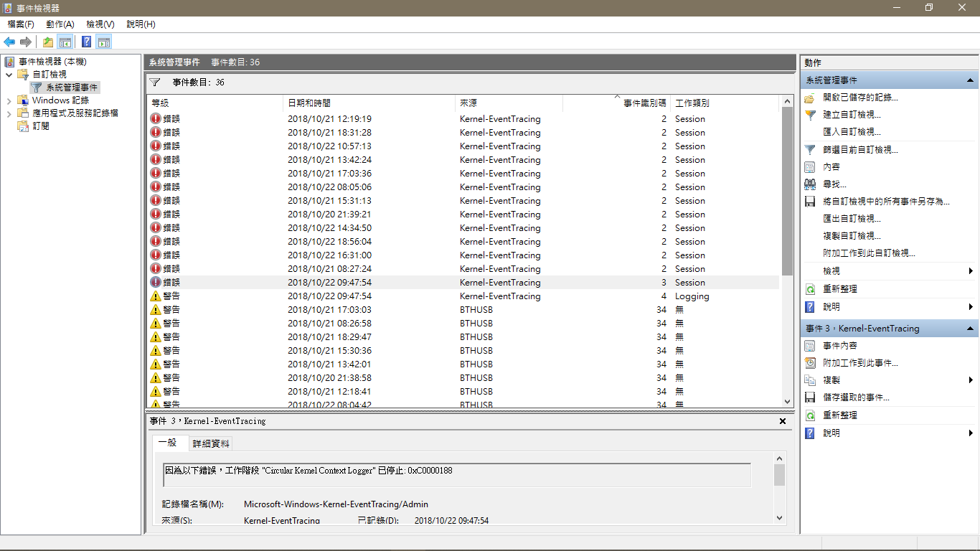The height and width of the screenshot is (551, 980).
Task: Select the BTHUSB warning at 2018/10/20 21:38:58
Action: 463,378
